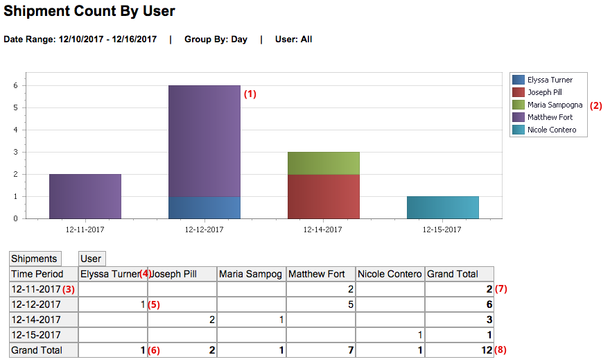Viewport: 610px width, 364px height.
Task: Click the Time Period column header
Action: (44, 274)
